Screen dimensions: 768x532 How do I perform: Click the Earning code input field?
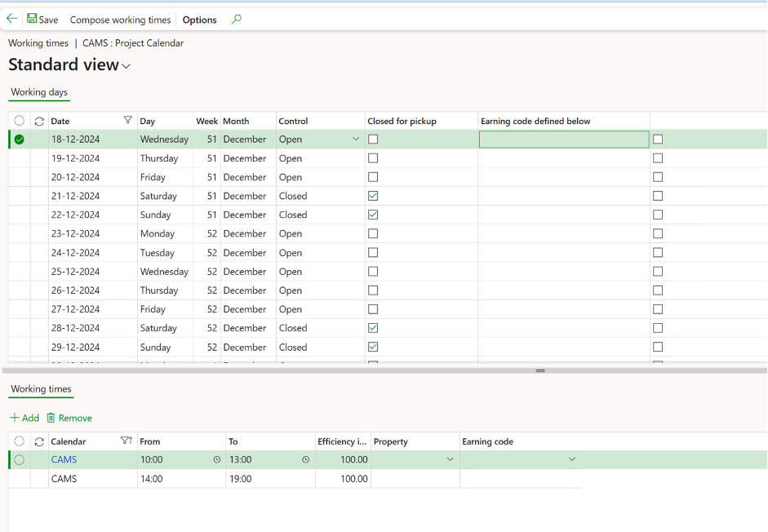click(563, 139)
